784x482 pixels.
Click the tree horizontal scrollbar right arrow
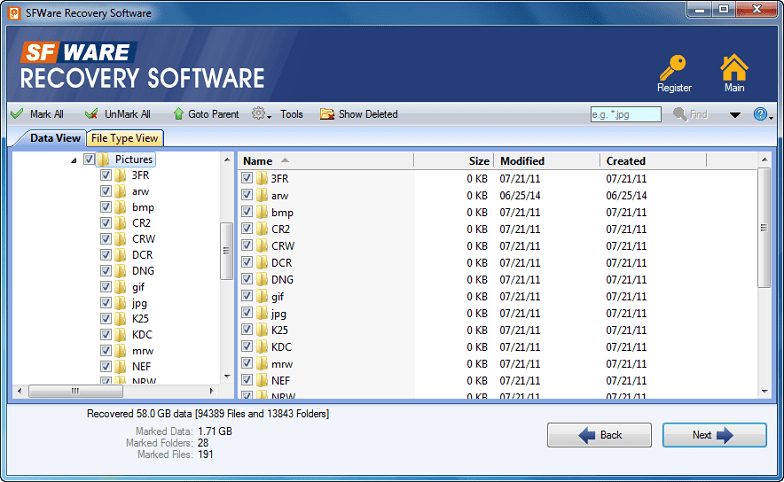pyautogui.click(x=212, y=390)
